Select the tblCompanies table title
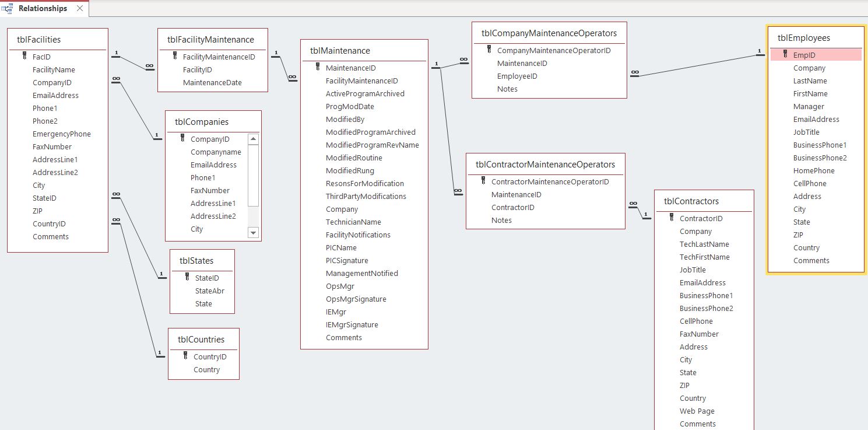Screen dimensions: 868x430 tap(202, 122)
